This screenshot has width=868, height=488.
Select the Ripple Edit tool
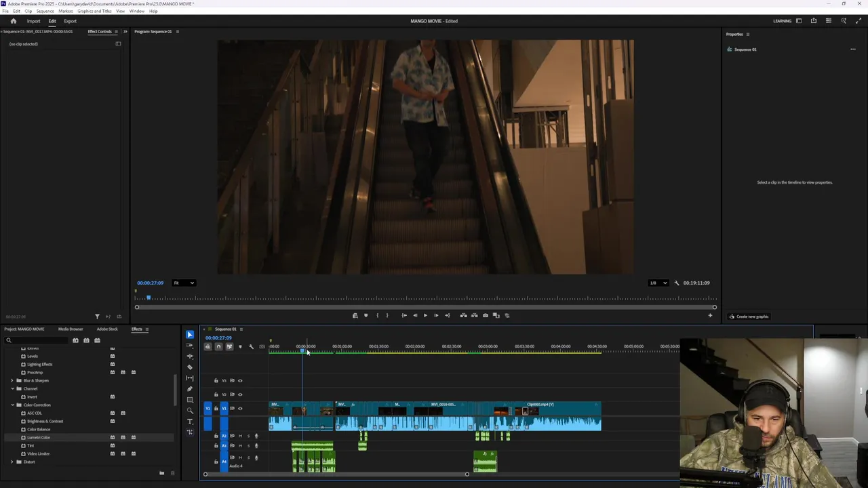click(x=190, y=357)
